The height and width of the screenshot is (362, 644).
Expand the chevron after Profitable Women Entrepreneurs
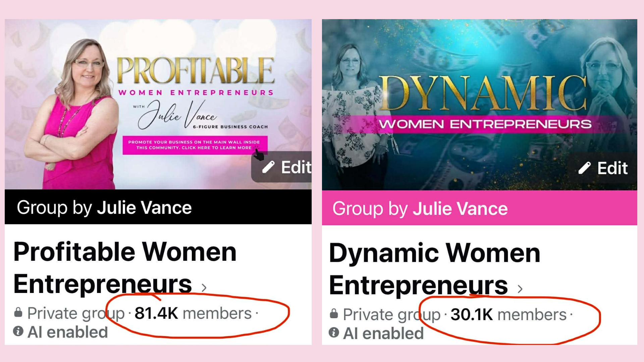[204, 288]
